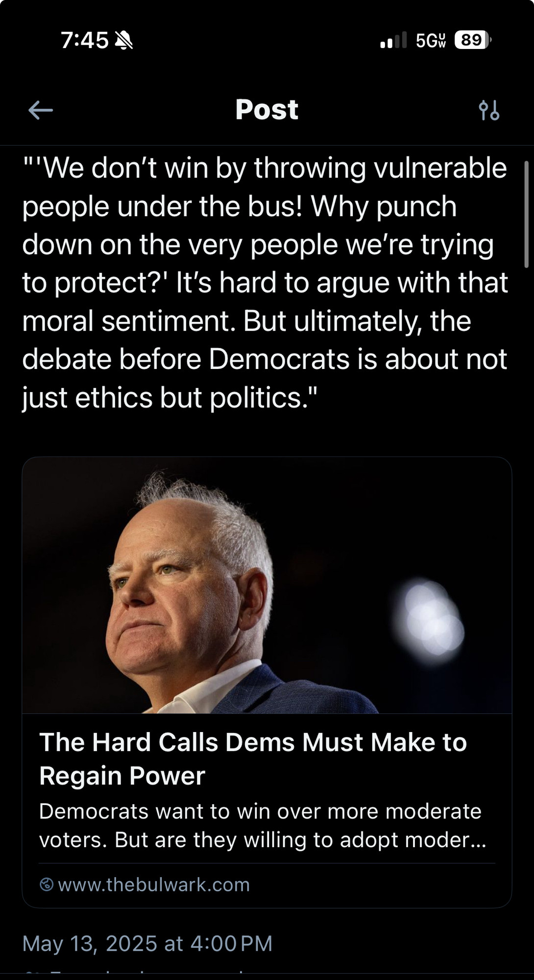Tap the www.thebulwark.com link

point(154,884)
